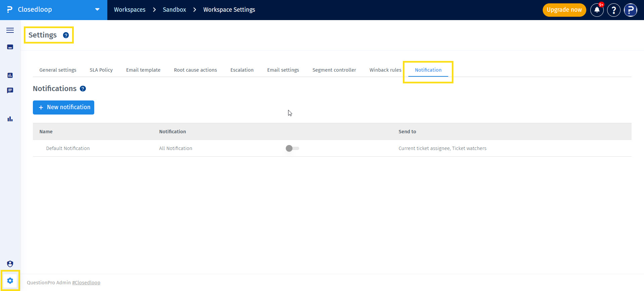Image resolution: width=644 pixels, height=291 pixels.
Task: Go to Sandbox breadcrumb
Action: tap(174, 10)
